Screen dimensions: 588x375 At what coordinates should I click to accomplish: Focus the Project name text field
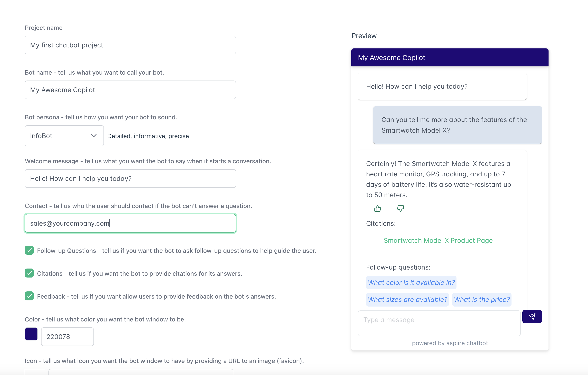[130, 45]
